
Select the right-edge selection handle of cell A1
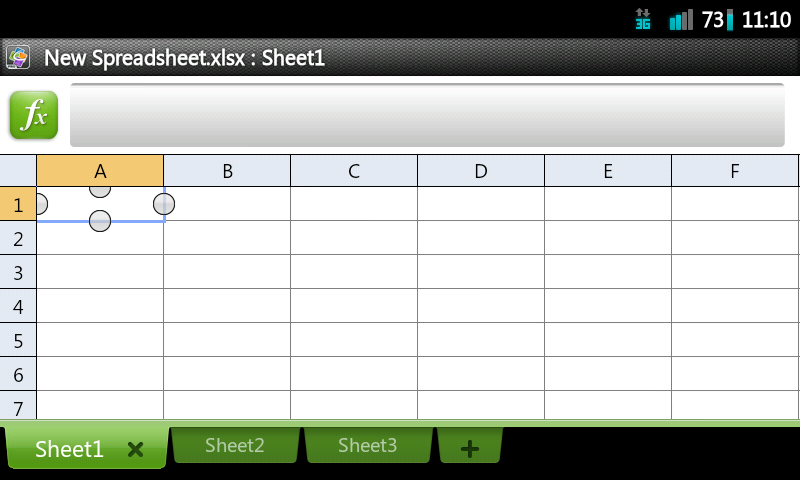click(x=164, y=204)
